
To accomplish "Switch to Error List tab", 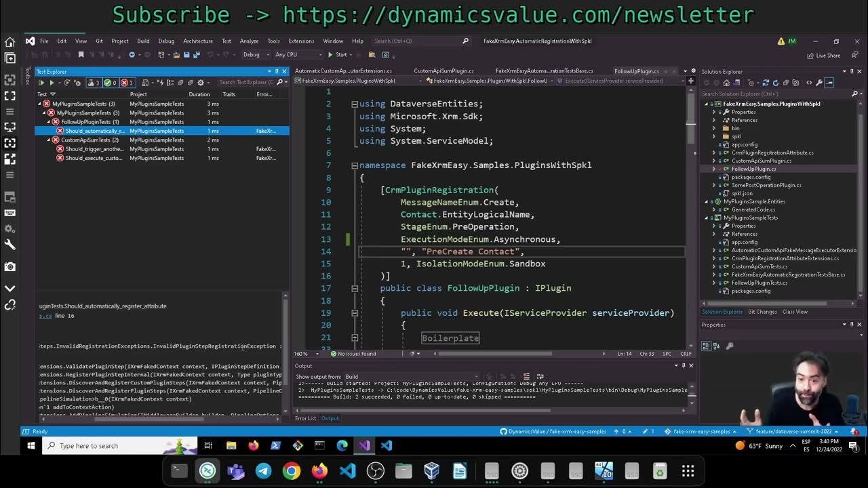I will 305,418.
